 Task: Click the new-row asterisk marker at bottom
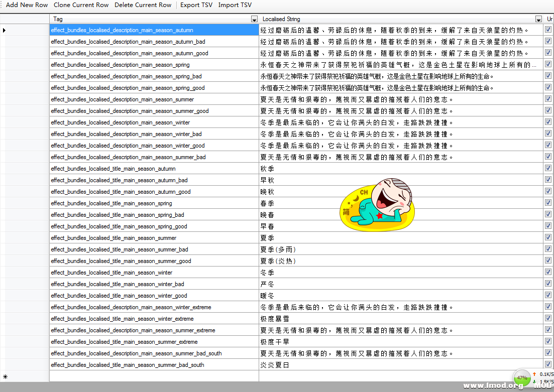tap(5, 376)
